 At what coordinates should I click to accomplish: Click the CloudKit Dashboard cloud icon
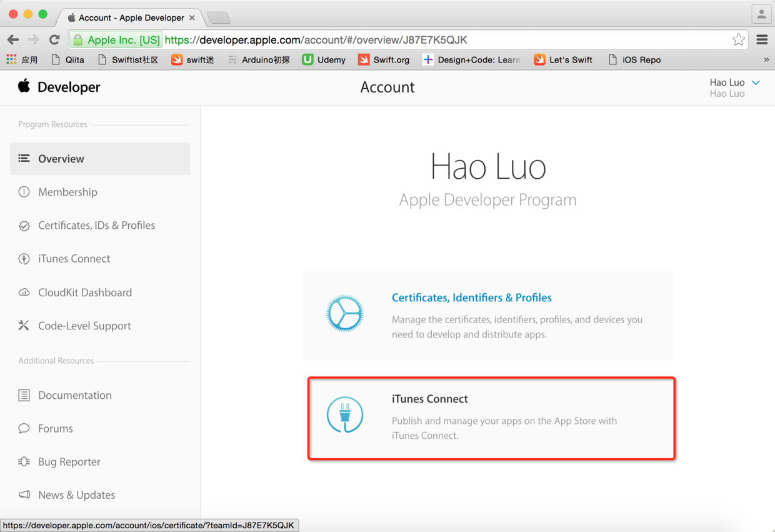(24, 292)
